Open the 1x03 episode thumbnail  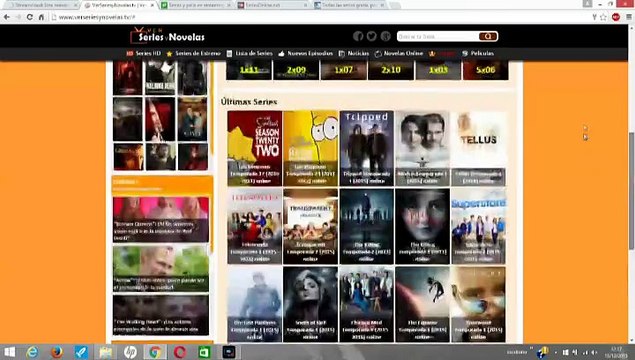(438, 70)
